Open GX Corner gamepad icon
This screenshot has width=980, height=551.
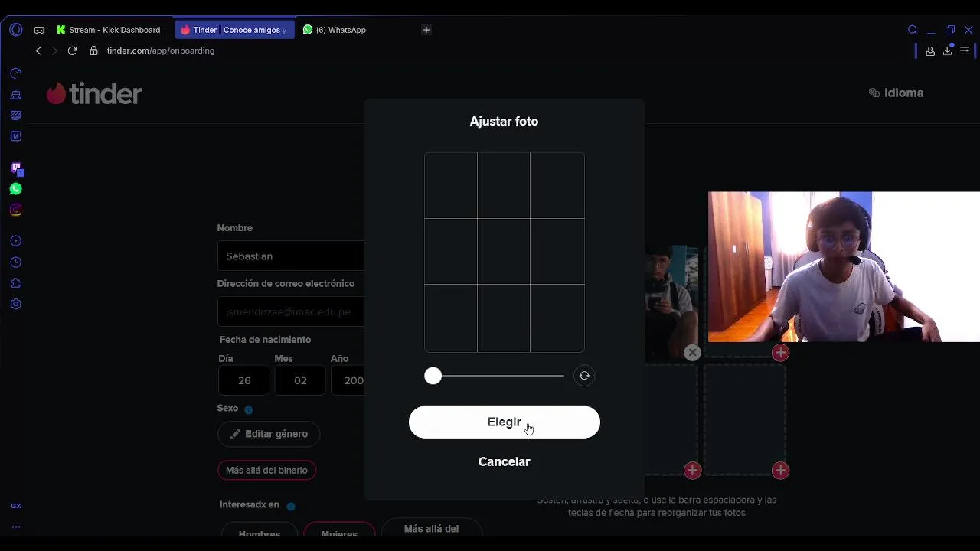(39, 30)
